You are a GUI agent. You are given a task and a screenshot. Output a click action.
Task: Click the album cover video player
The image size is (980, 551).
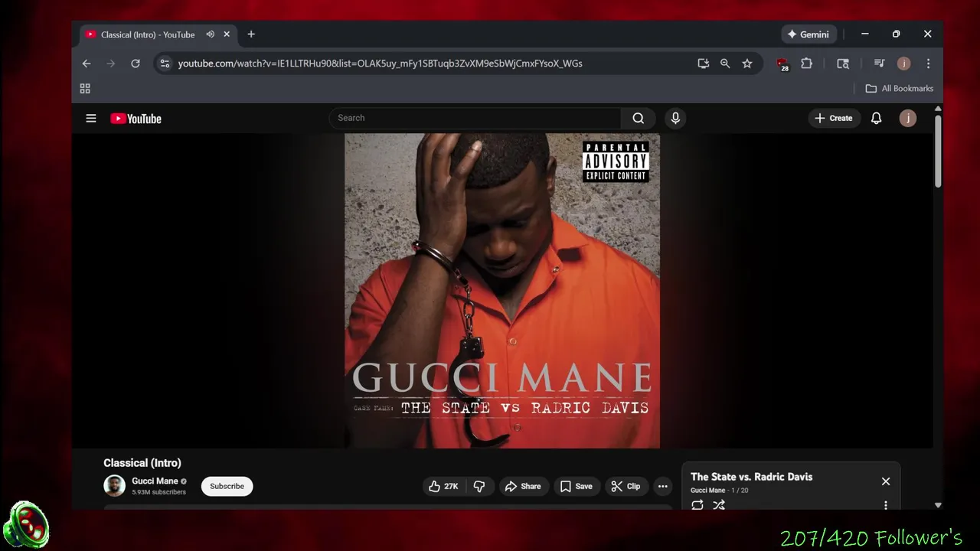pos(502,291)
